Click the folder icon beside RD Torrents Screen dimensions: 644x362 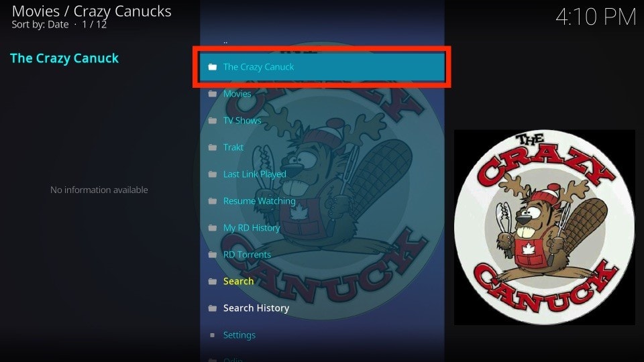[x=213, y=255]
